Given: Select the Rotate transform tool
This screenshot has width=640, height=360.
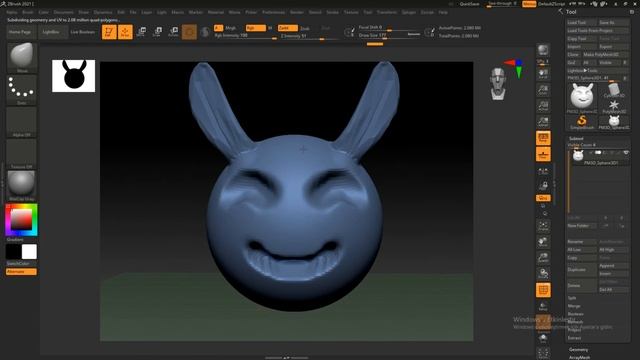Looking at the screenshot, I should 173,32.
